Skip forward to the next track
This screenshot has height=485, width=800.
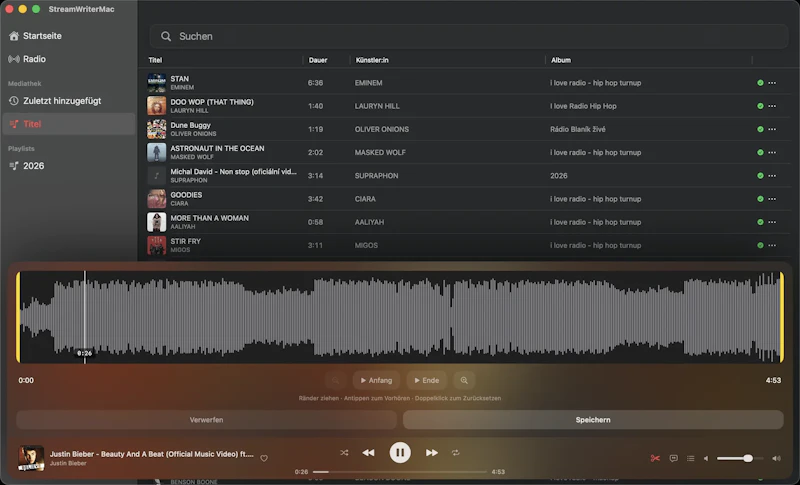tap(432, 452)
